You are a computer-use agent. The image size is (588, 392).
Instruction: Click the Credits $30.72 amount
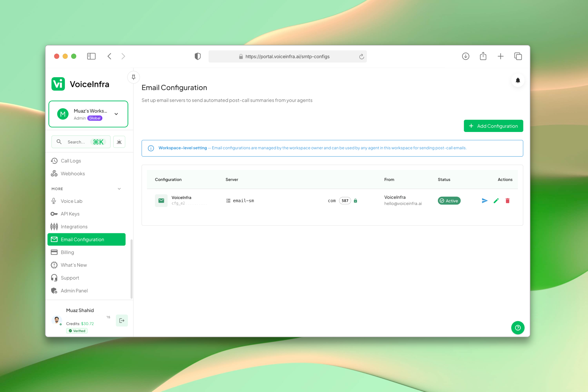(87, 324)
